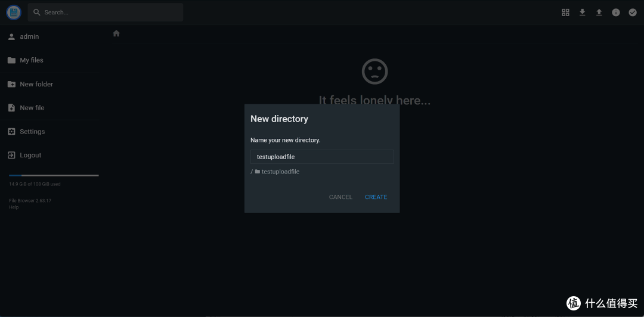
Task: Click the New file plus icon
Action: click(x=11, y=108)
